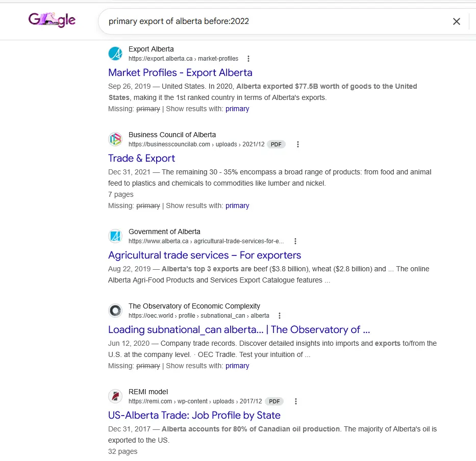Click the Export Alberta site favicon
The height and width of the screenshot is (461, 476).
tap(116, 54)
